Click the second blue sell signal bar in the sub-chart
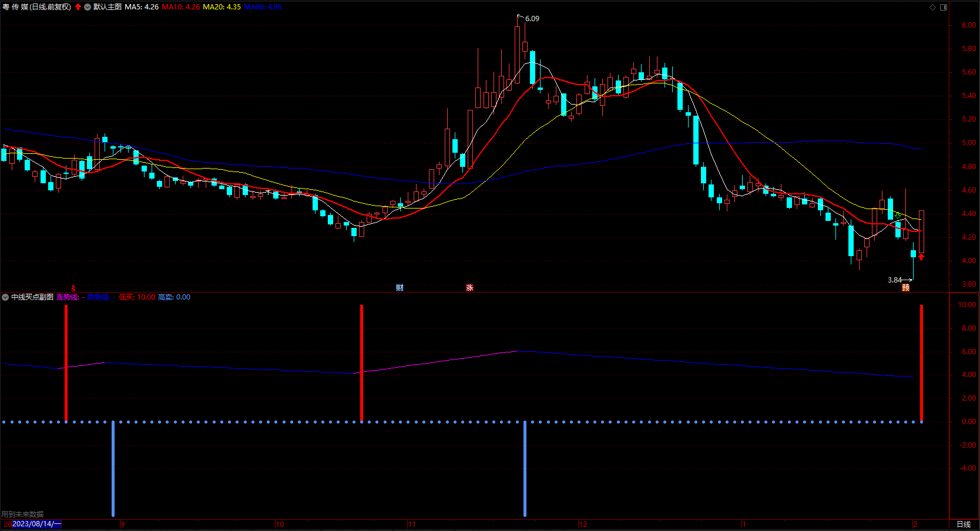This screenshot has width=980, height=531. pos(525,469)
